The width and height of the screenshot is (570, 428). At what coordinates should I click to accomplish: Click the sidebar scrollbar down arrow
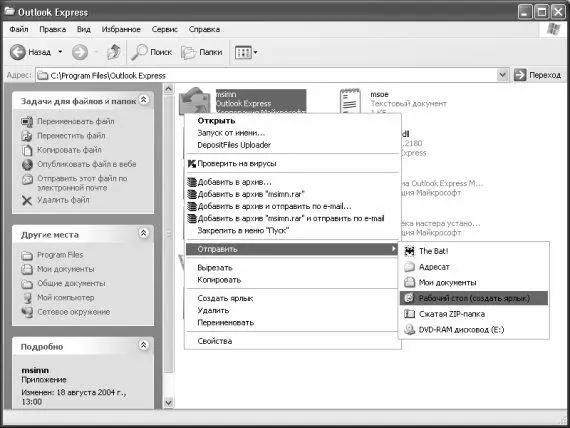pos(168,403)
